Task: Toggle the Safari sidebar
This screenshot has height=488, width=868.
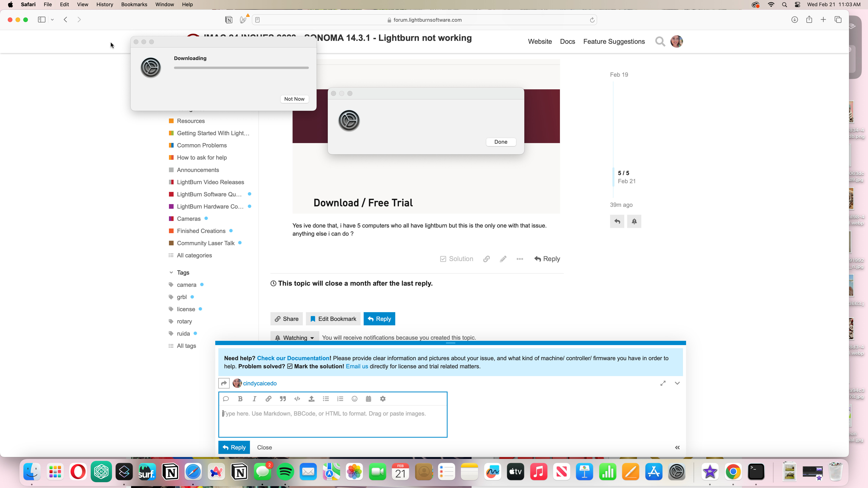Action: [x=42, y=20]
